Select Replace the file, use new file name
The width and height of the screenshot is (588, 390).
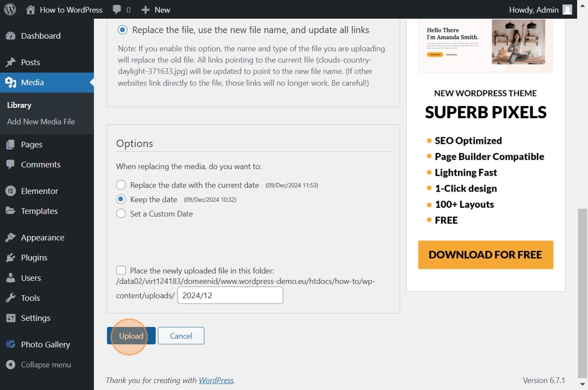point(123,30)
